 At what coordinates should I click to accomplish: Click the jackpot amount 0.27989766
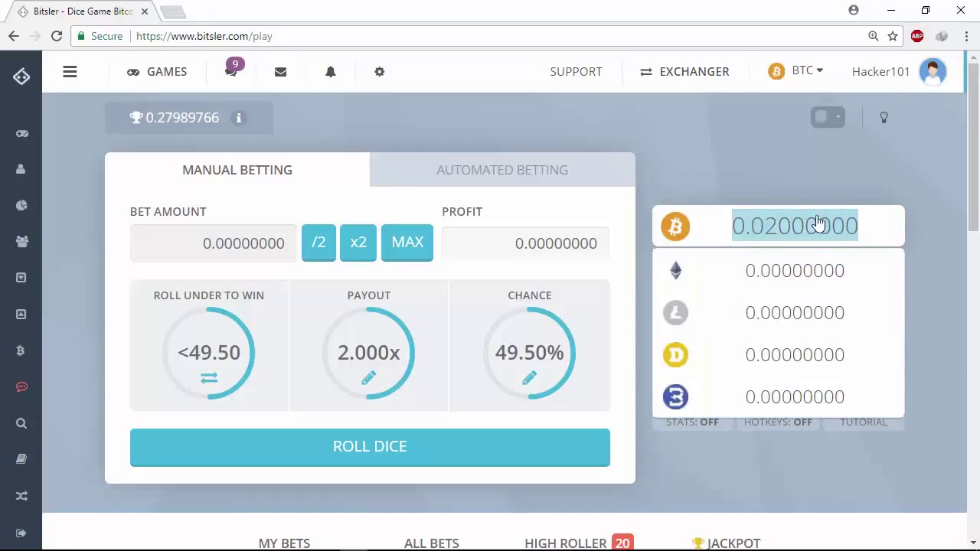[x=182, y=118]
